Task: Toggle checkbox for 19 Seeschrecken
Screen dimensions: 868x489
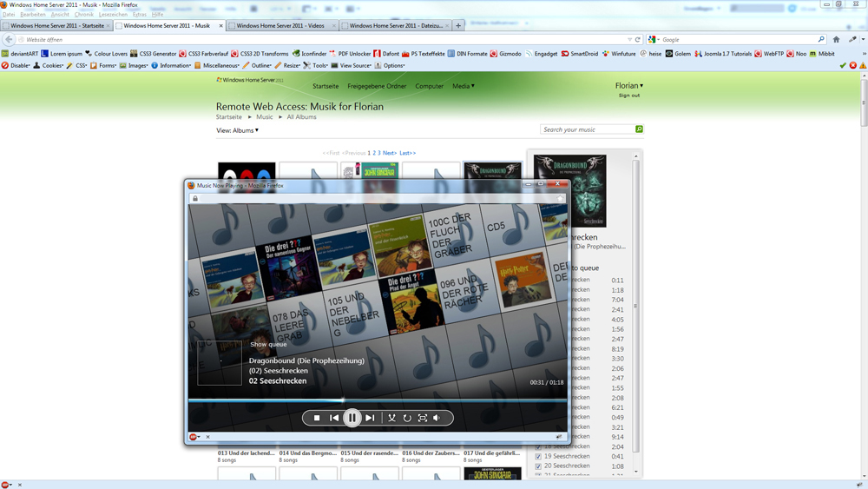Action: 538,456
